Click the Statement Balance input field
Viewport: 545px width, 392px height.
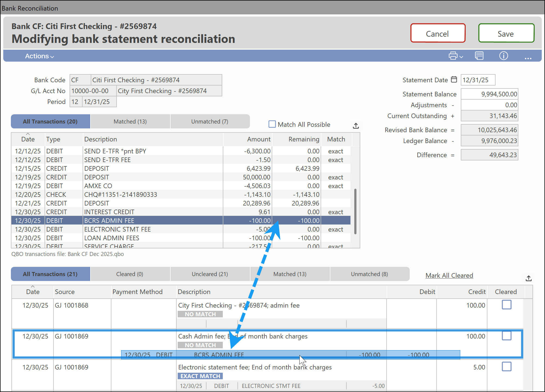[489, 94]
